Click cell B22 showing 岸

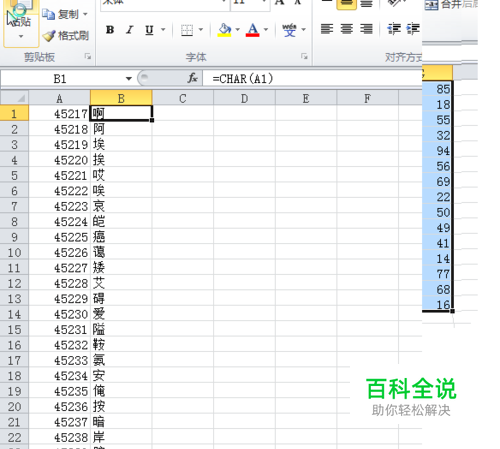pos(121,437)
